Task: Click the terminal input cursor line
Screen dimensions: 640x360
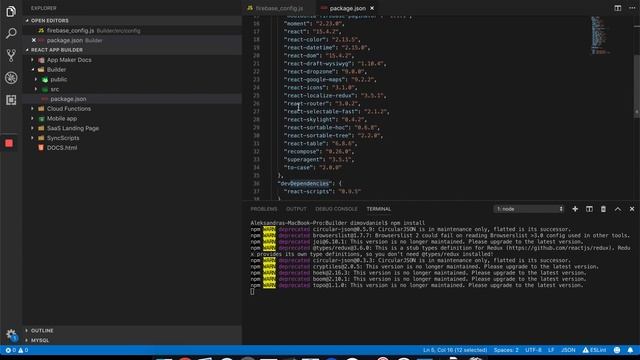Action: [252, 291]
